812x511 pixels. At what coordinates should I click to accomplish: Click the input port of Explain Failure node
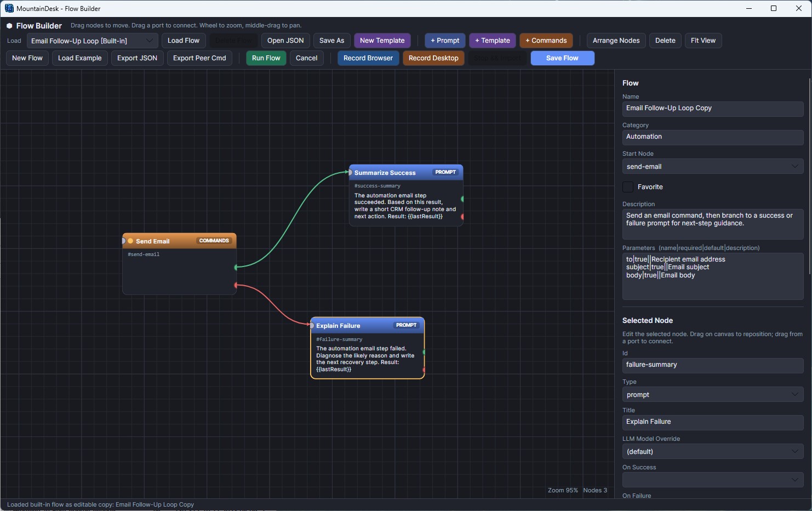312,325
